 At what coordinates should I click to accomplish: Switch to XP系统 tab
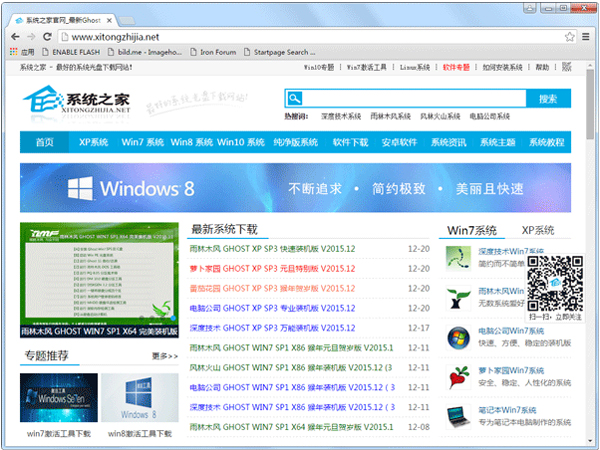[x=538, y=230]
